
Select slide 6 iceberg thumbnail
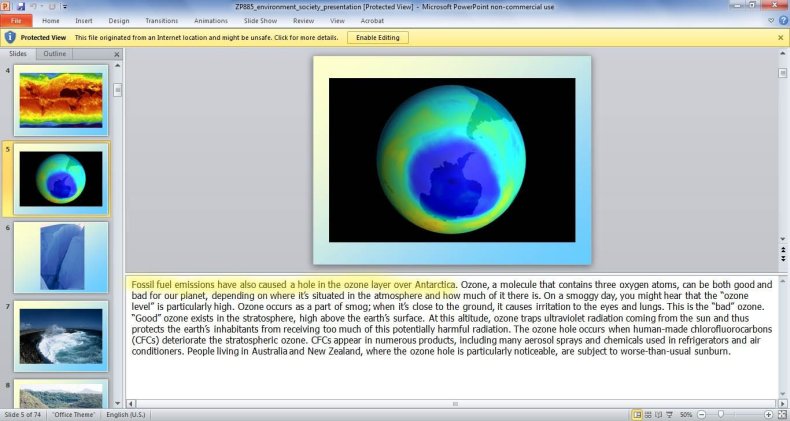pos(61,257)
